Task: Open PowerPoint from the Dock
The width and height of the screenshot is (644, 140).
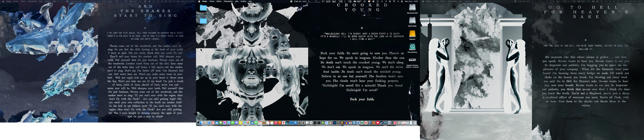Action: 366,123
